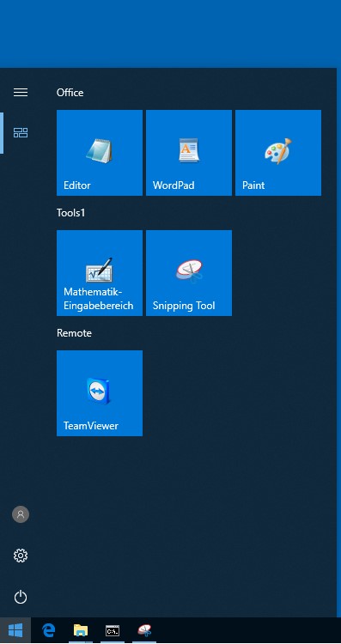This screenshot has width=341, height=644.
Task: Open Command Prompt from the taskbar
Action: point(113,630)
